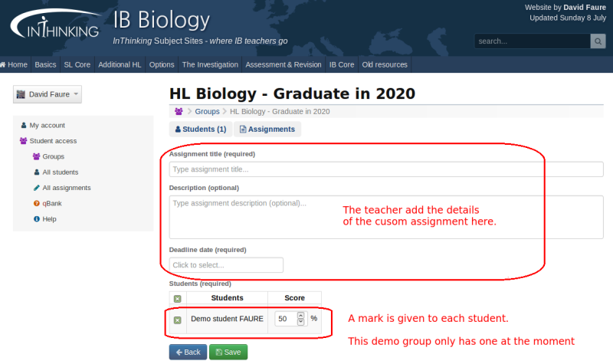Switch to the Students (1) tab
Viewport: 613px width, 364px height.
point(200,130)
